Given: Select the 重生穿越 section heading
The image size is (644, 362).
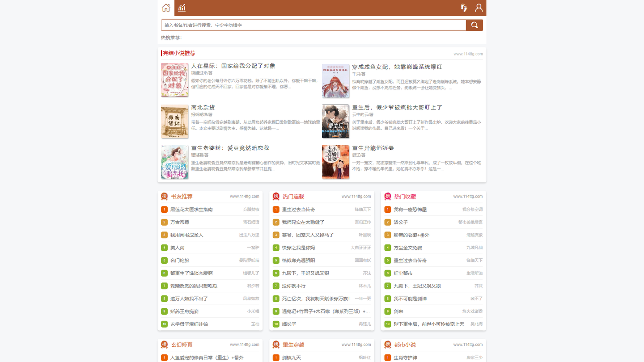Looking at the screenshot, I should [x=293, y=345].
